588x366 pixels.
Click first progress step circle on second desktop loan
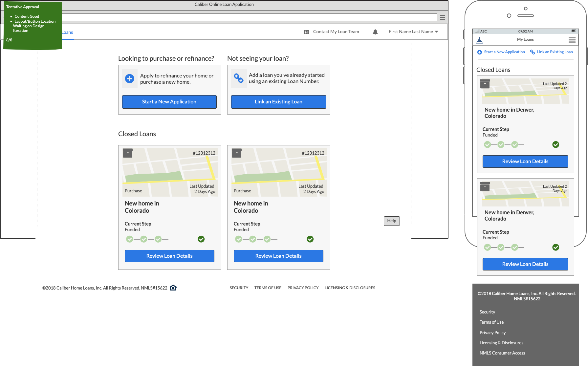(x=239, y=239)
